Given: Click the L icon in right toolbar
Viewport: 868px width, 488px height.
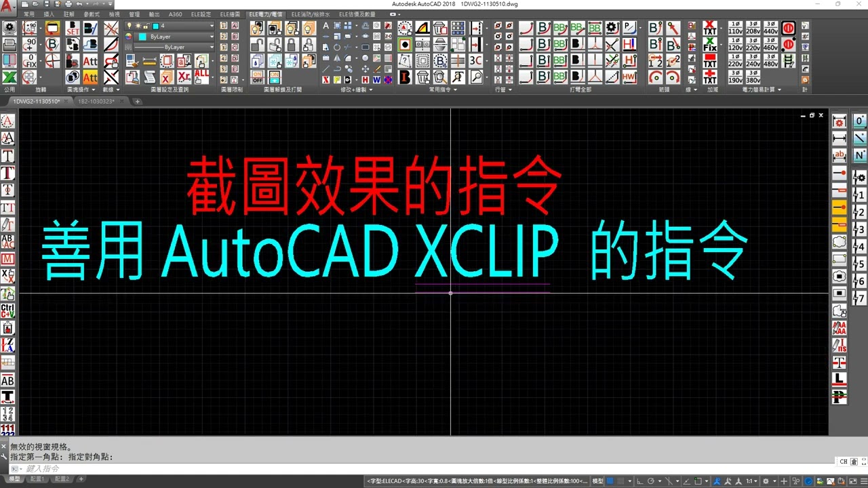Looking at the screenshot, I should (840, 380).
